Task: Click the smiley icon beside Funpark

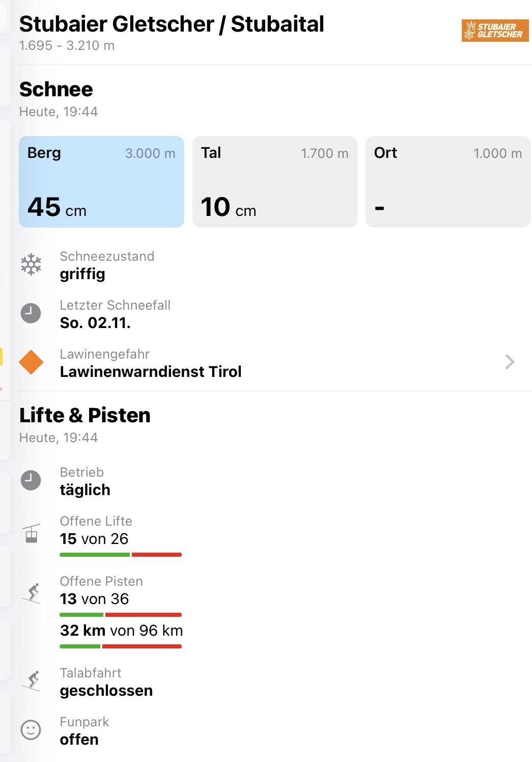Action: point(31,730)
